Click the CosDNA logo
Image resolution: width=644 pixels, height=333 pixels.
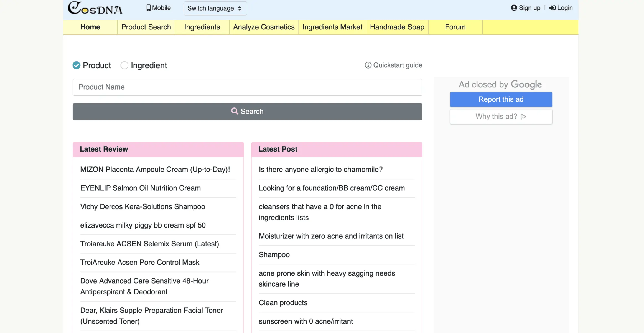point(95,8)
